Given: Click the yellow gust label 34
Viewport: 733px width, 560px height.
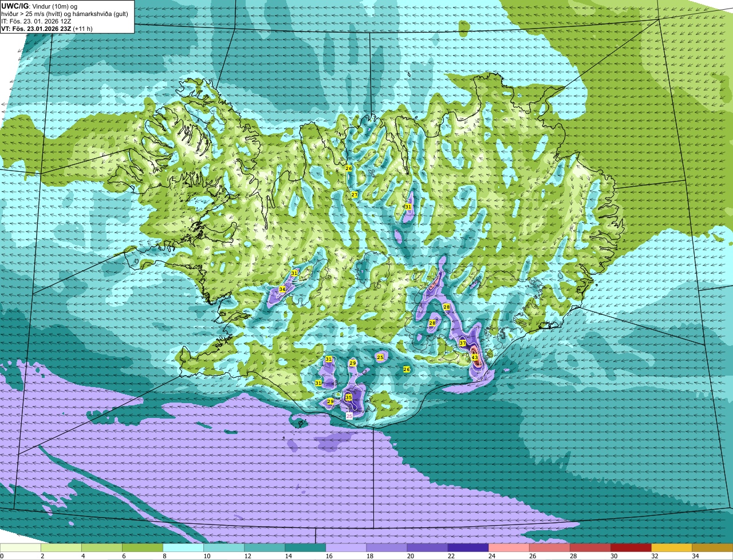Looking at the screenshot, I should 282,289.
